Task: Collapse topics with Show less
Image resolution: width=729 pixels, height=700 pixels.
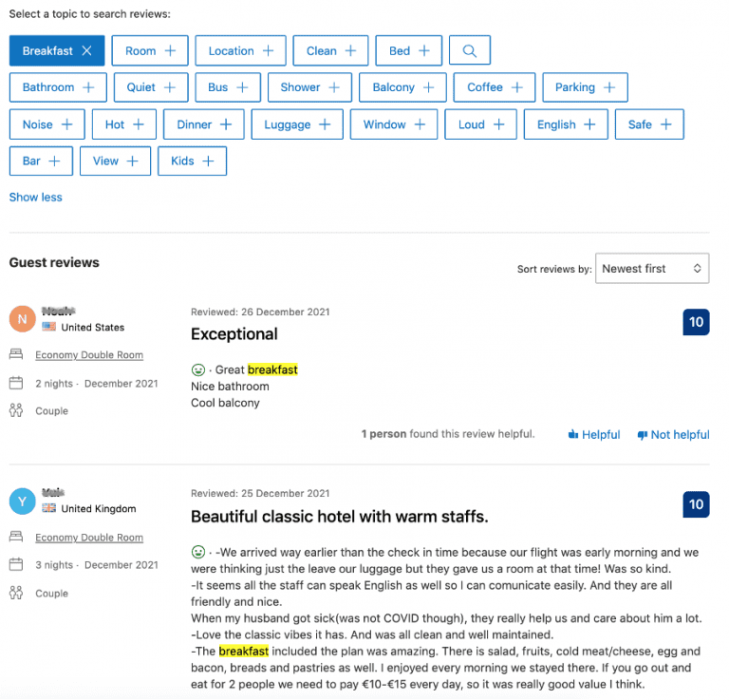Action: coord(36,198)
